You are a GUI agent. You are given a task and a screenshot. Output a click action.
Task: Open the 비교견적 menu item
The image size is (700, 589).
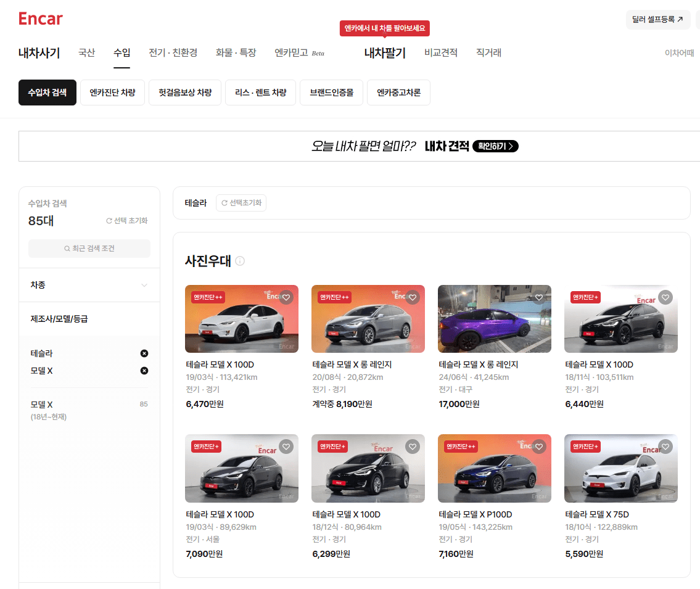[x=440, y=52]
